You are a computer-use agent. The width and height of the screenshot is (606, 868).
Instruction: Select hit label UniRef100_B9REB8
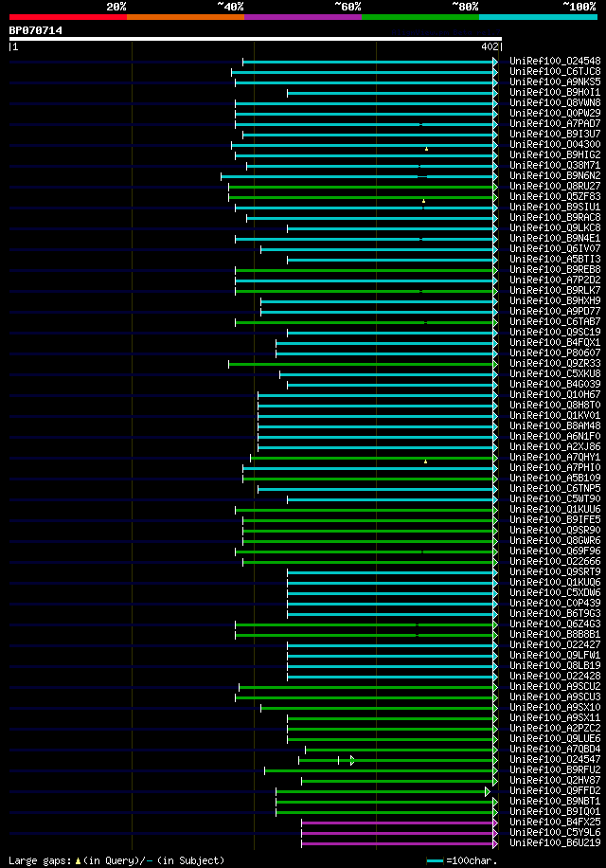[x=555, y=269]
